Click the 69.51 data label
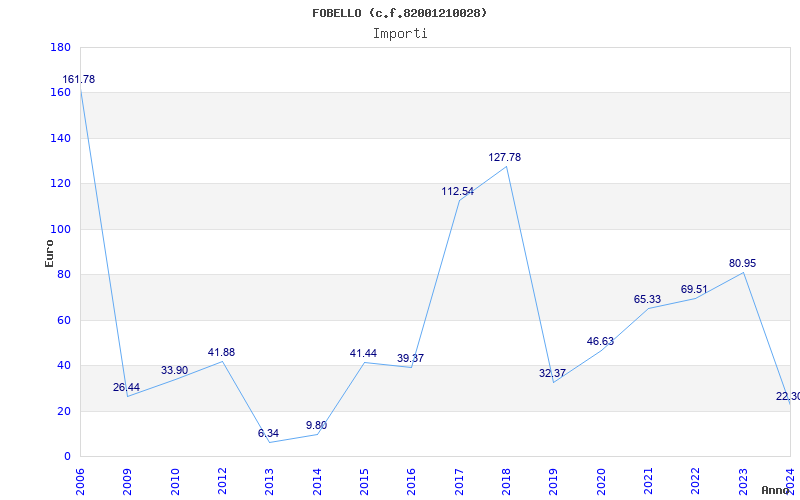This screenshot has height=500, width=800. tap(694, 290)
